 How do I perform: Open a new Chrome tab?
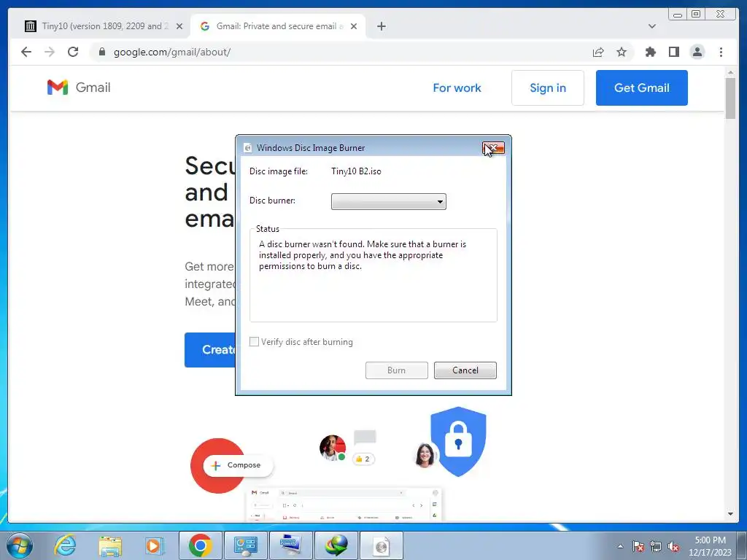tap(381, 27)
